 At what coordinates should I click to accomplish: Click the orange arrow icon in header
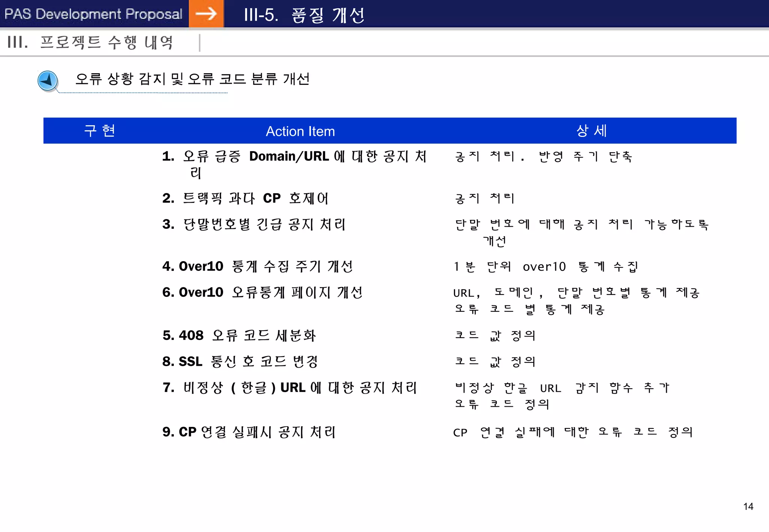(206, 14)
